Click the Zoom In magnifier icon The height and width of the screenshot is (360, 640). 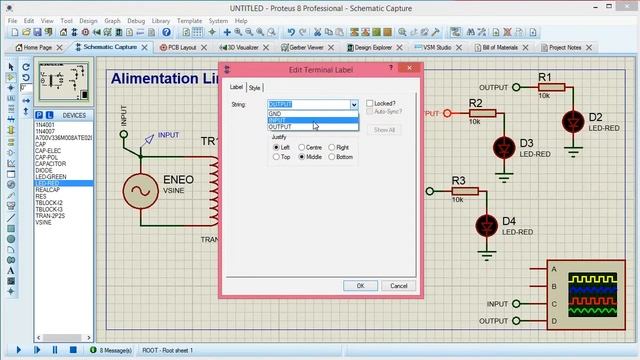click(238, 32)
